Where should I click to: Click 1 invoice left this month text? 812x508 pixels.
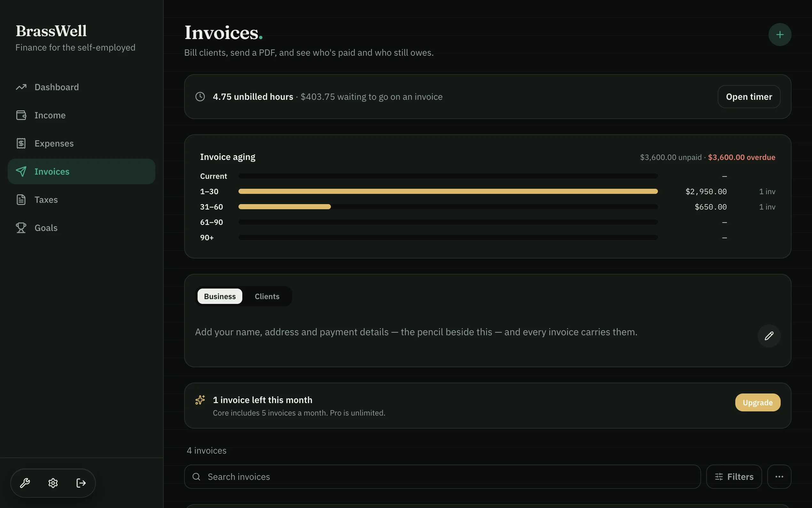pyautogui.click(x=262, y=400)
